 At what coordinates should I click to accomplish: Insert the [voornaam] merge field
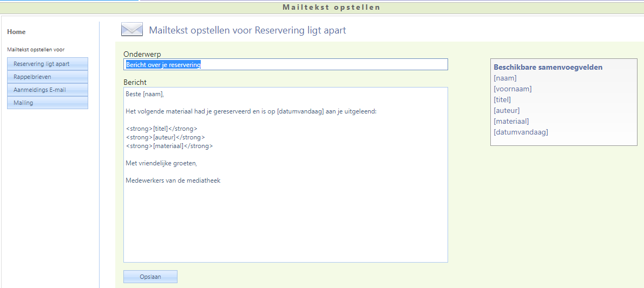pos(512,89)
